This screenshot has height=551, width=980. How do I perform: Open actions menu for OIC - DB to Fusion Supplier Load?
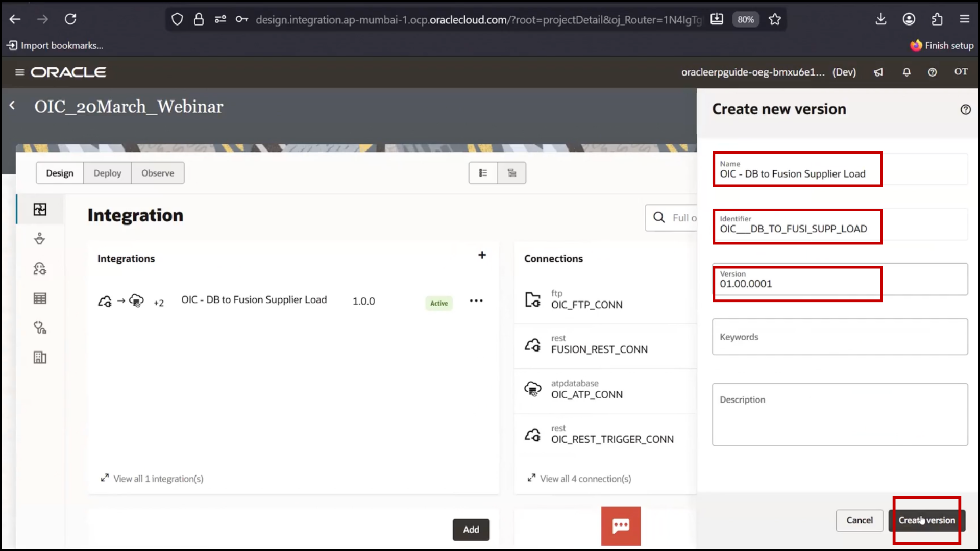pos(476,300)
